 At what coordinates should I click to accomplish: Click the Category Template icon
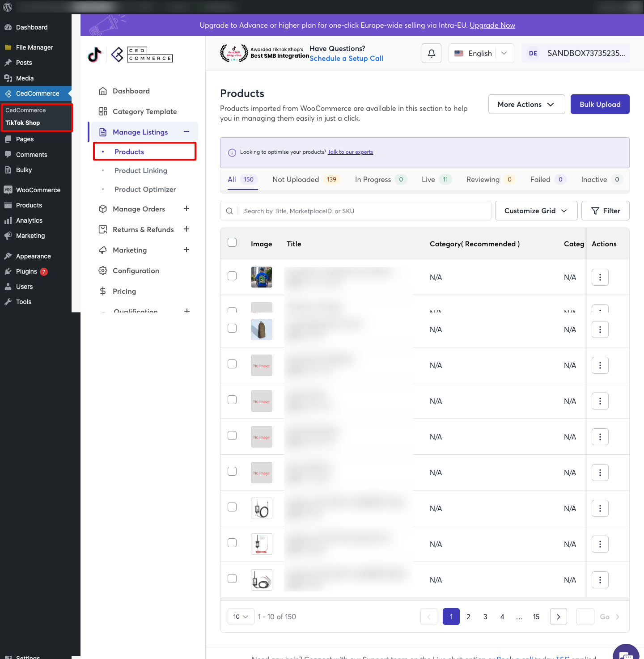[x=103, y=111]
